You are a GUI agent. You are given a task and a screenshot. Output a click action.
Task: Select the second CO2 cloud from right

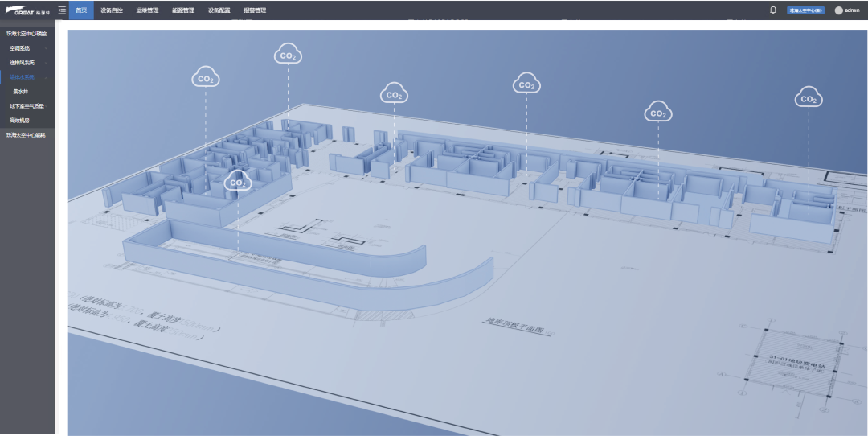click(x=658, y=113)
